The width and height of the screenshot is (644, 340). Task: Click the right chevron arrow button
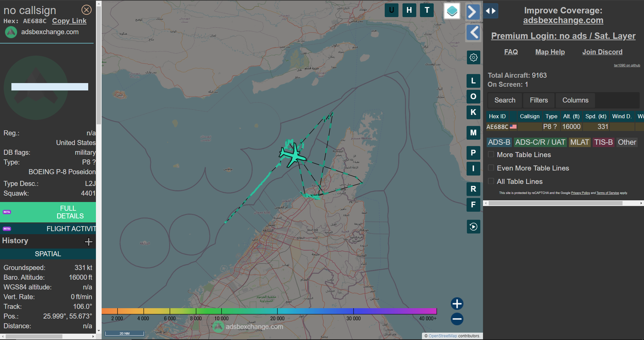point(473,12)
